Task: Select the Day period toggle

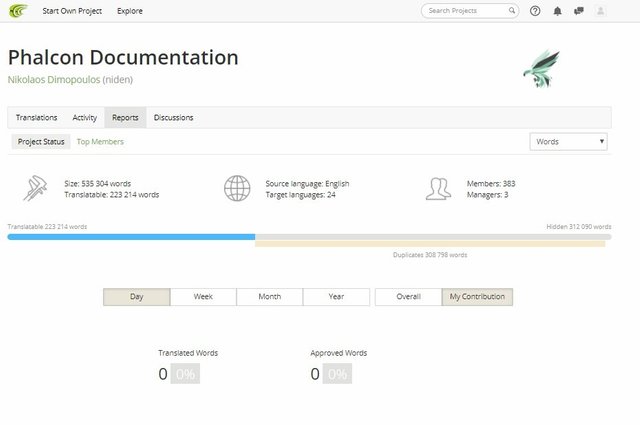Action: click(x=136, y=297)
